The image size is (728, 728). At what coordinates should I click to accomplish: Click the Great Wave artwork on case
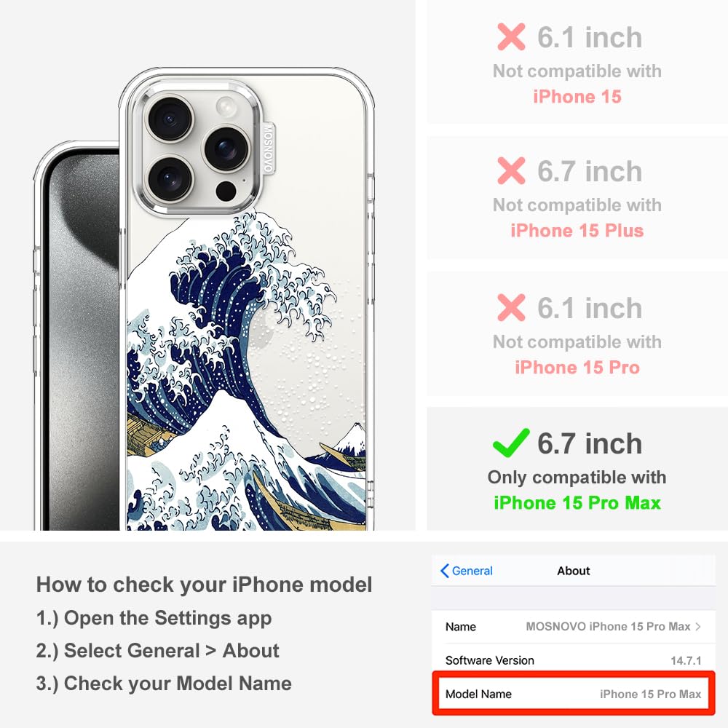pos(246,371)
